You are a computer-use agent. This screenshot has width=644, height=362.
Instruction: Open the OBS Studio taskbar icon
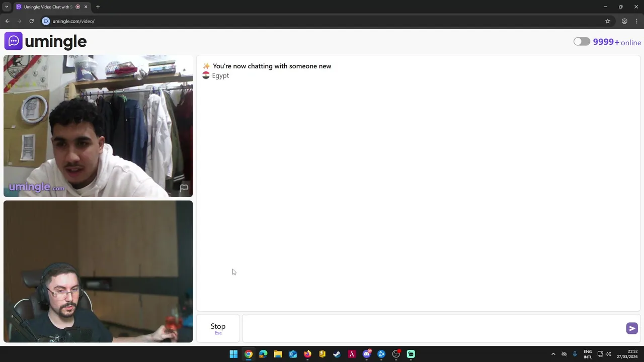(x=396, y=354)
